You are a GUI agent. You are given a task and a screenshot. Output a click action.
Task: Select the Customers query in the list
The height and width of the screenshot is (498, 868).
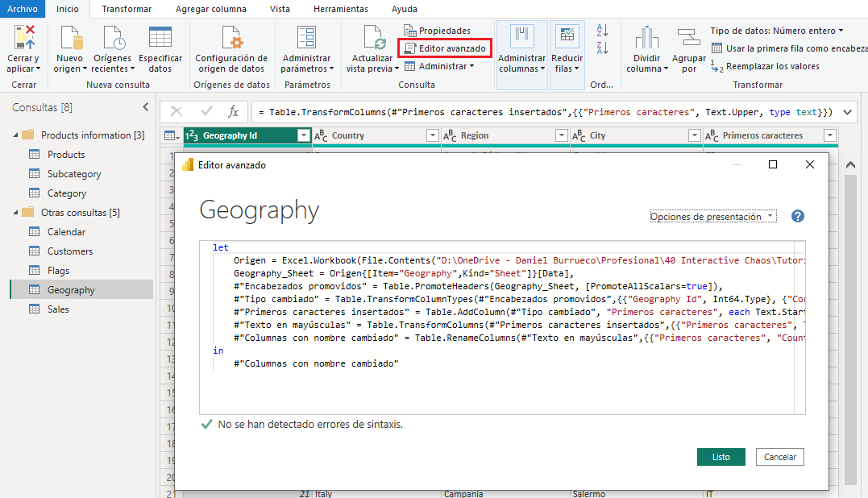[x=70, y=251]
